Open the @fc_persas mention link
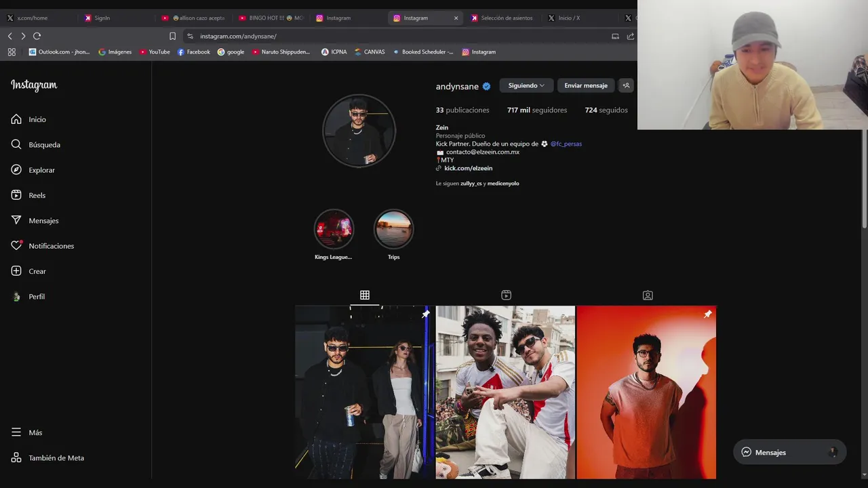Viewport: 868px width, 488px height. tap(566, 144)
